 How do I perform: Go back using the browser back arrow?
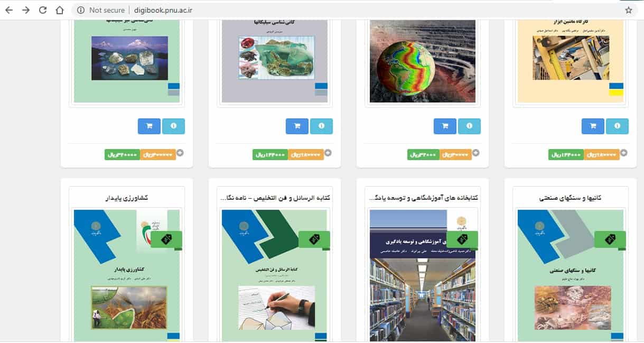point(9,10)
